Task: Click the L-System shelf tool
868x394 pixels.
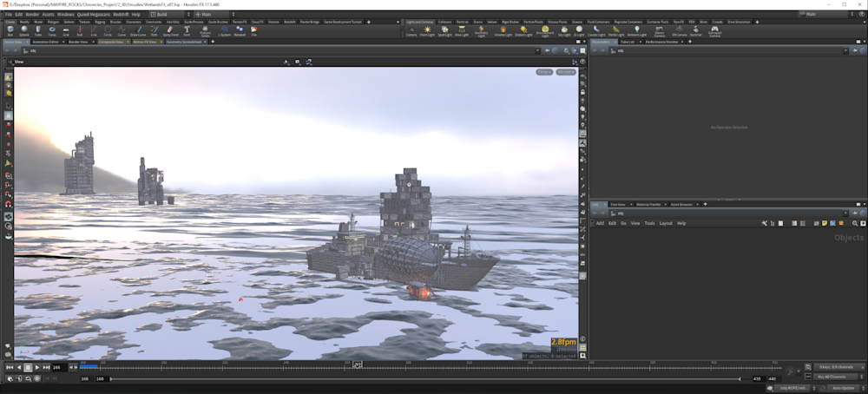Action: pyautogui.click(x=224, y=30)
